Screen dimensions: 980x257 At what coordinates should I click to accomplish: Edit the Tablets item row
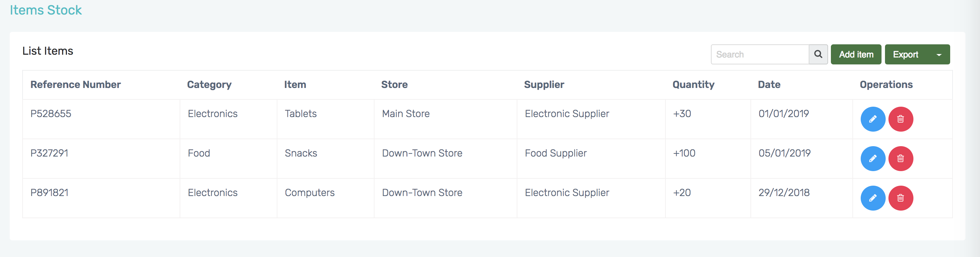click(x=873, y=119)
